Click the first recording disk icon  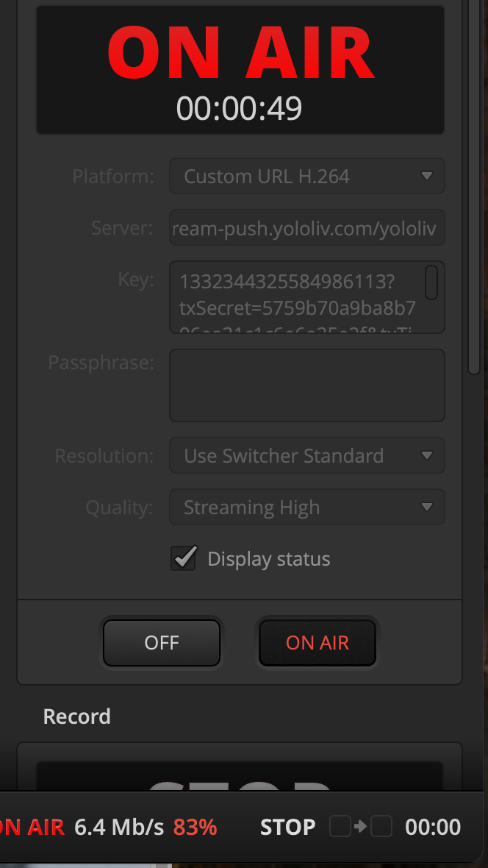tap(340, 827)
